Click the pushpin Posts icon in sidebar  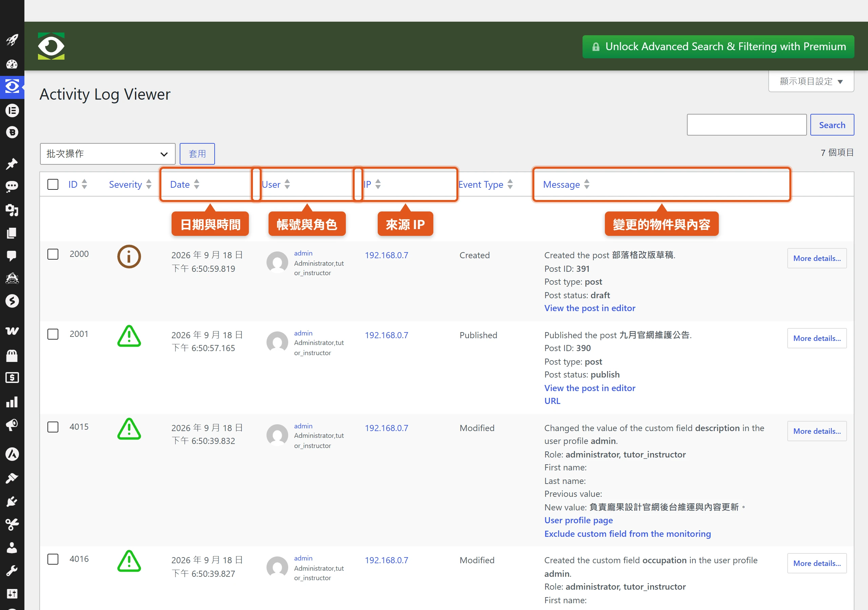[12, 164]
